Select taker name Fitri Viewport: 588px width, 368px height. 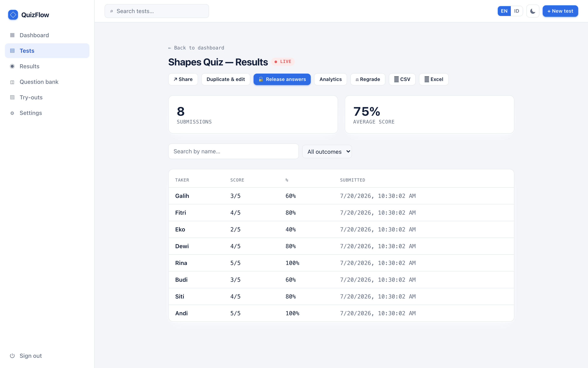180,213
